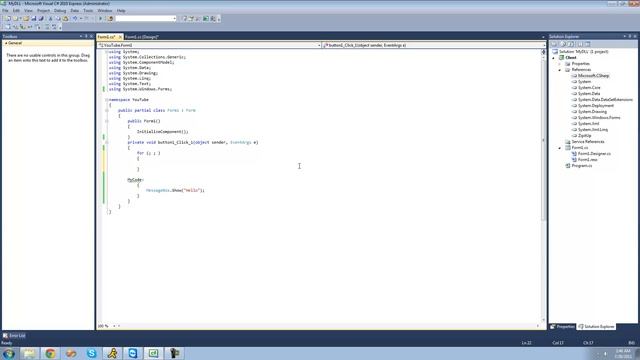640x360 pixels.
Task: Open the Help menu
Action: [x=121, y=11]
